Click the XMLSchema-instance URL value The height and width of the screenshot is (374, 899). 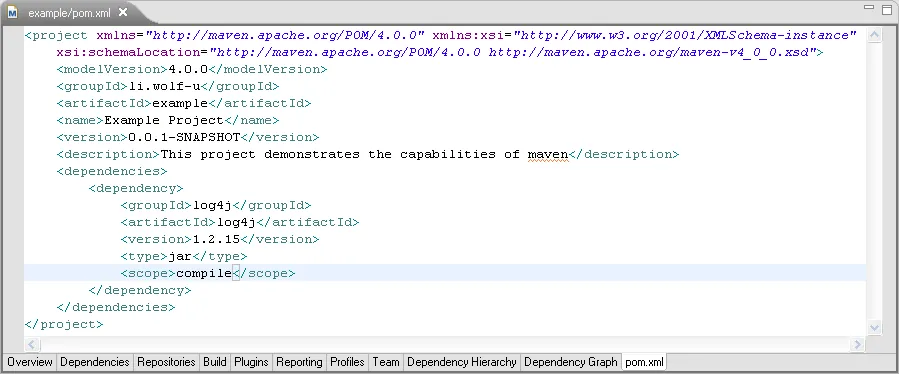coord(684,36)
